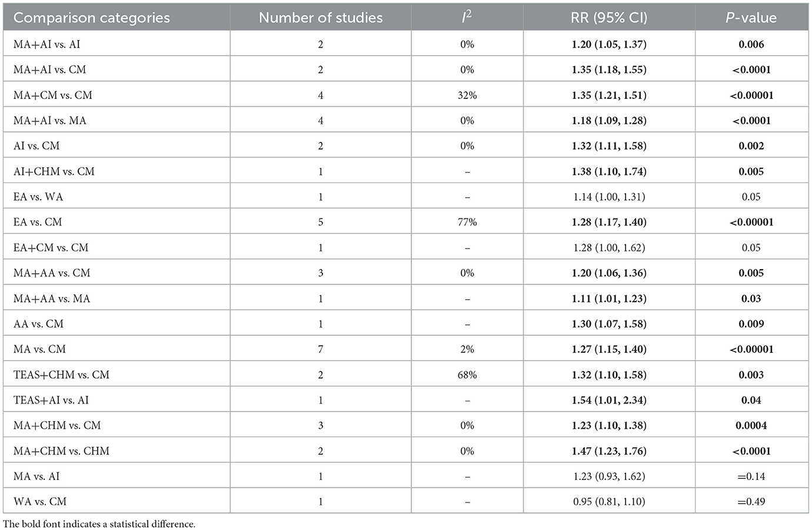Click the "AI+CHM vs. CM" row label
Screen dimensions: 812x530
54,171
